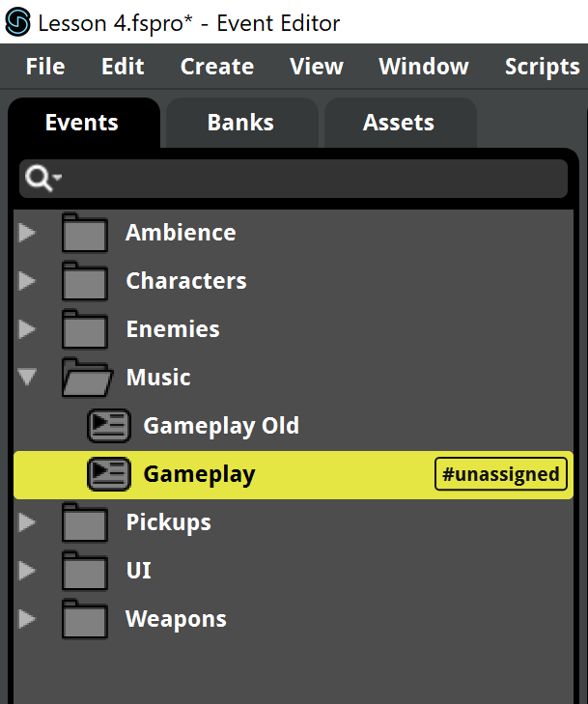Expand the Ambience folder arrow
Viewport: 588px width, 704px height.
(27, 233)
